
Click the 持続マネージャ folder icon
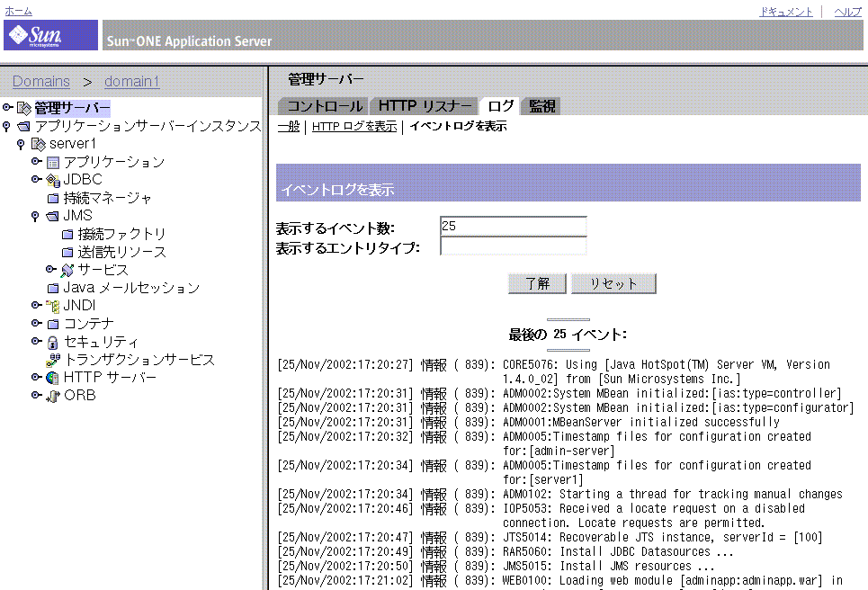(x=53, y=199)
